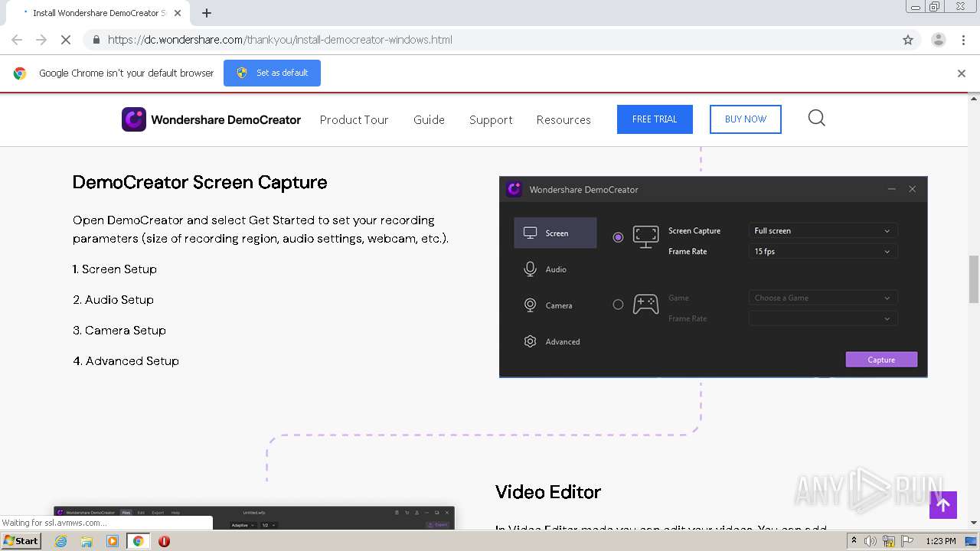Viewport: 980px width, 551px height.
Task: Show hidden tray icons arrow
Action: 854,540
